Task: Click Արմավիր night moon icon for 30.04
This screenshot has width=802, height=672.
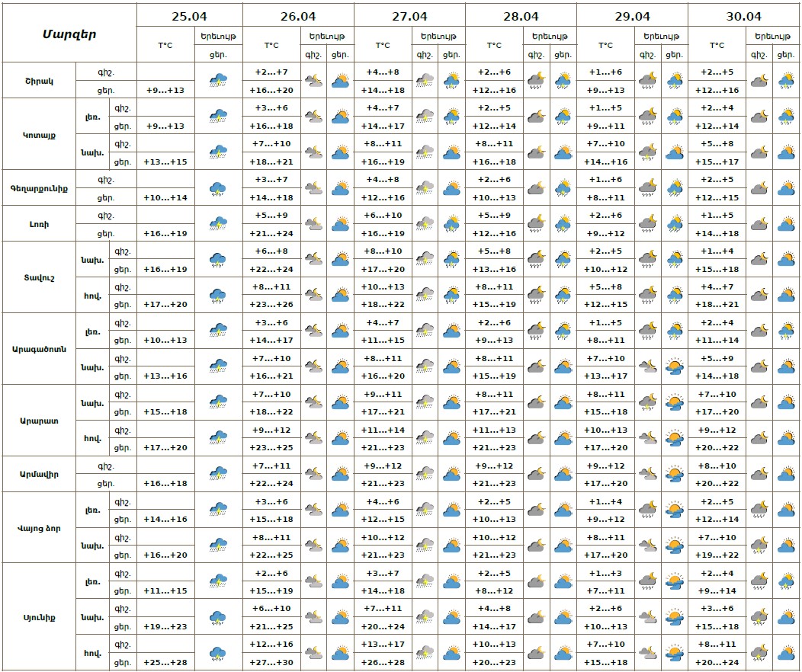Action: click(759, 475)
